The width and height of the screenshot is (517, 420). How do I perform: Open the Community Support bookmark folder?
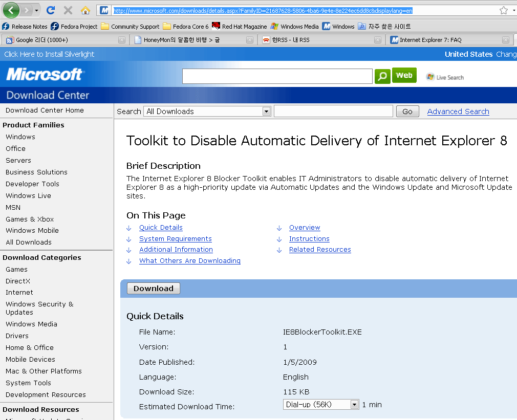pos(130,27)
